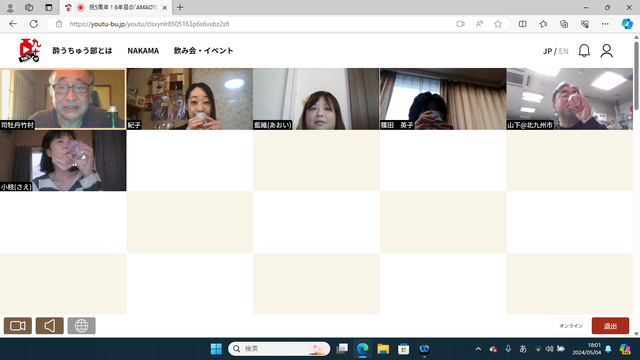This screenshot has width=640, height=360.
Task: Open the clock and date 18:01
Action: pos(587,349)
